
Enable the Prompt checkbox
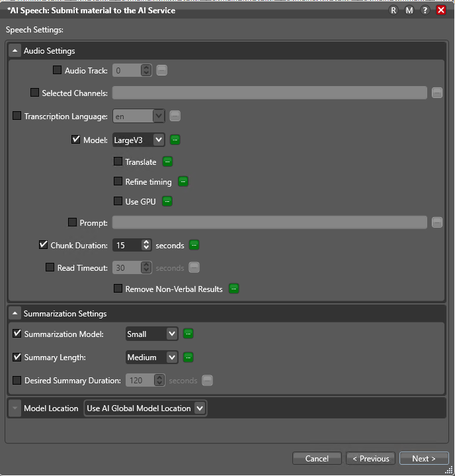click(x=72, y=222)
